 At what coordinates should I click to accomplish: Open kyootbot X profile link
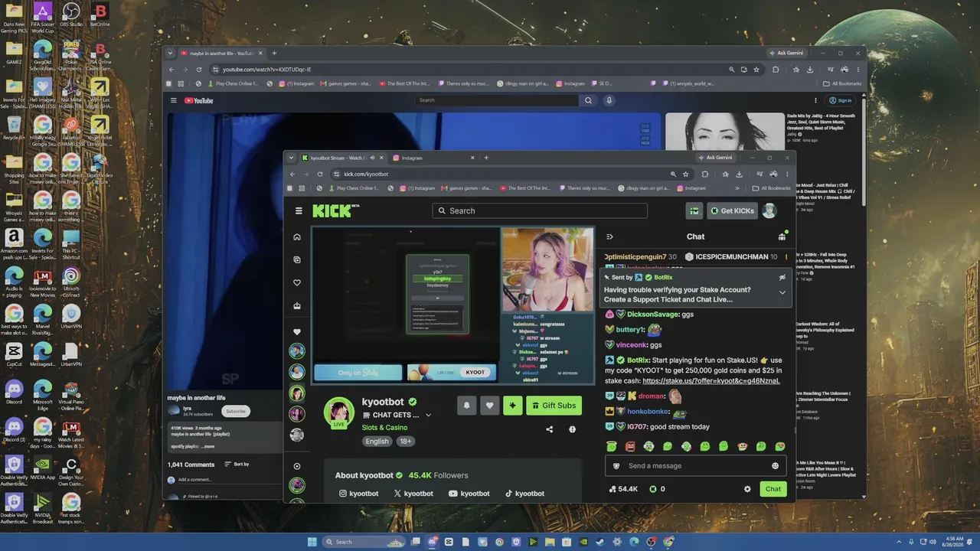[413, 494]
